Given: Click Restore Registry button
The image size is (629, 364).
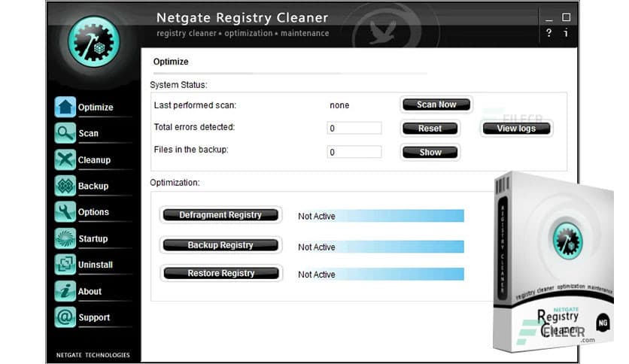Looking at the screenshot, I should pyautogui.click(x=221, y=273).
